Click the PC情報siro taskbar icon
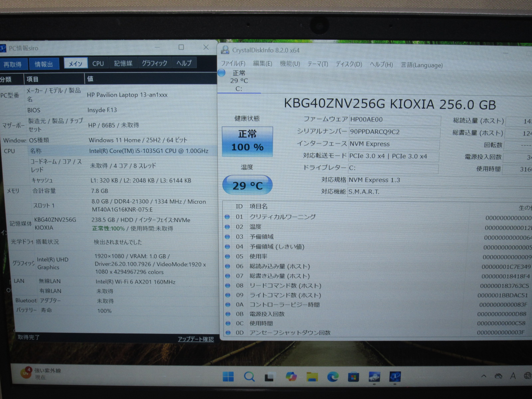532x399 pixels. [x=395, y=377]
